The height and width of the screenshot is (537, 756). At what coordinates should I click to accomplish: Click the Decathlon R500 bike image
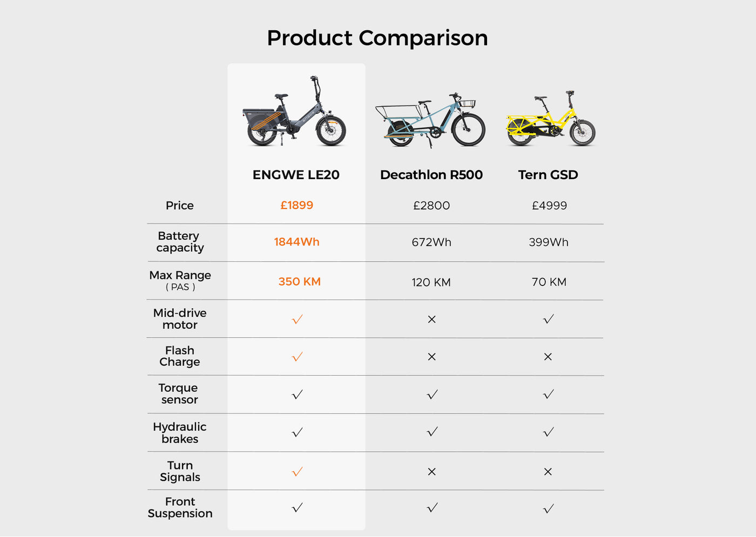coord(430,120)
